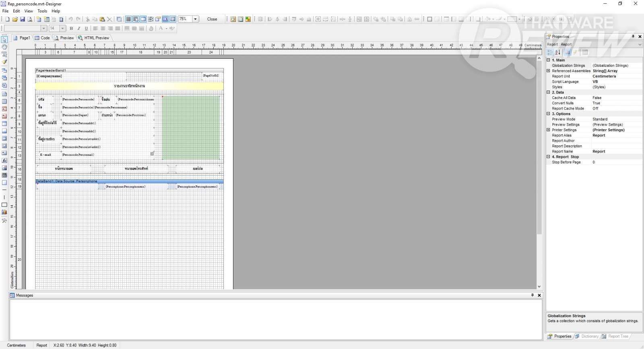Open the Preview tab
Screen dimensions: 644x349
(64, 38)
